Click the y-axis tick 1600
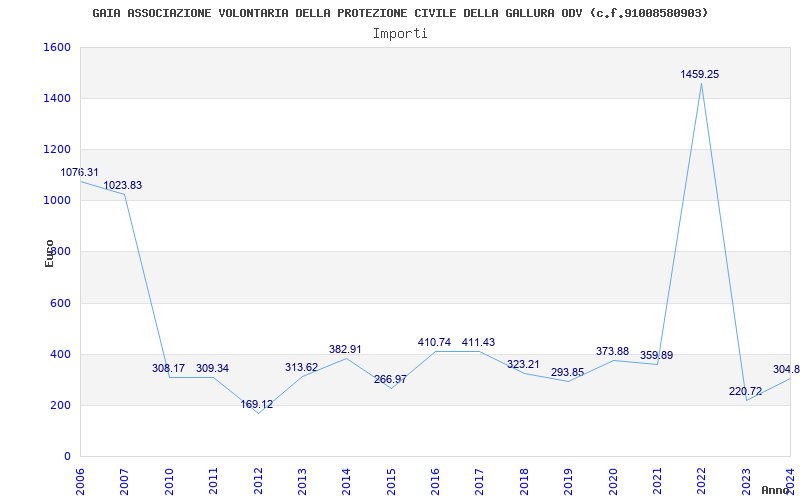The image size is (800, 500). (57, 47)
